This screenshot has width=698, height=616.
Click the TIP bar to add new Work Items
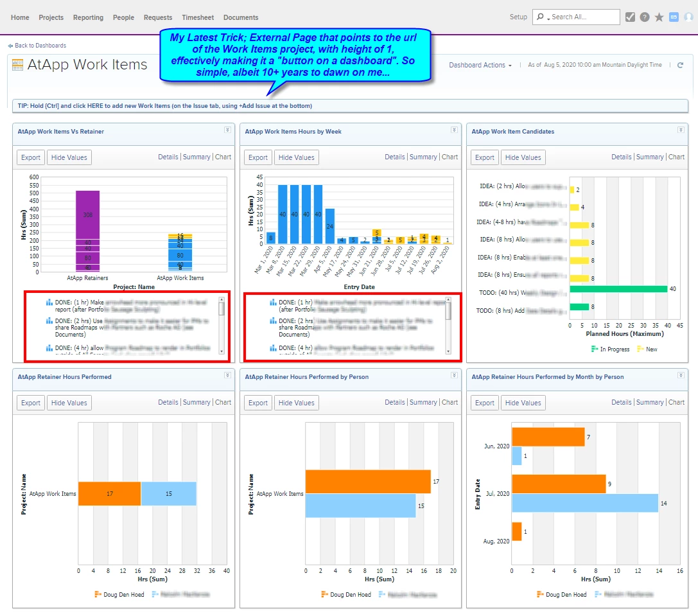(350, 106)
